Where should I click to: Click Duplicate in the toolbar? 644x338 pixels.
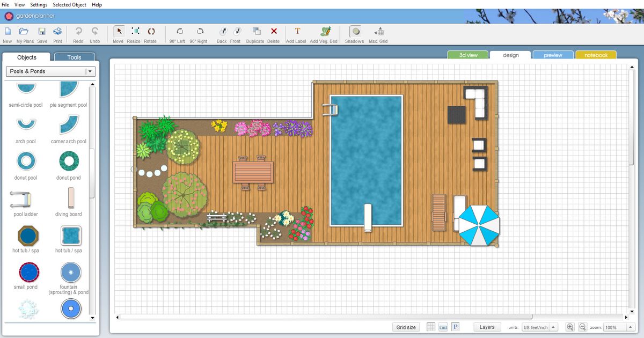[255, 32]
